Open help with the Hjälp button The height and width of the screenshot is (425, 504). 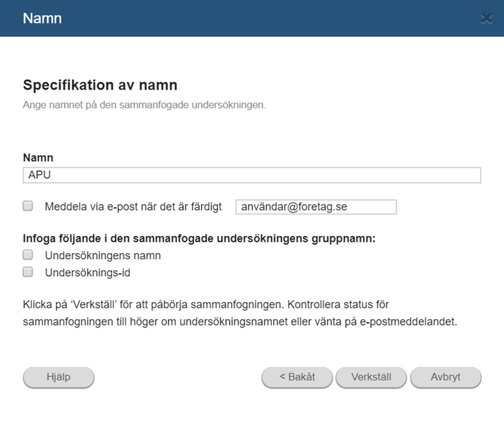click(x=59, y=377)
